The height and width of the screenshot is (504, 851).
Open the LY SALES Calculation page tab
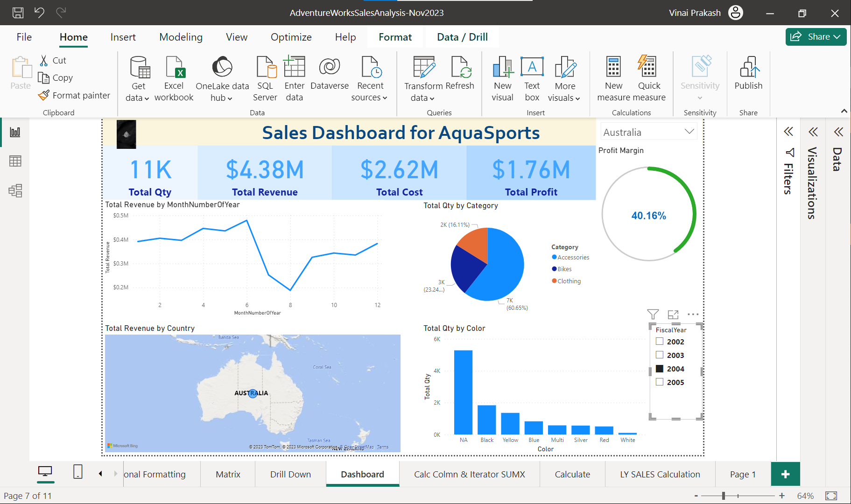(x=660, y=474)
